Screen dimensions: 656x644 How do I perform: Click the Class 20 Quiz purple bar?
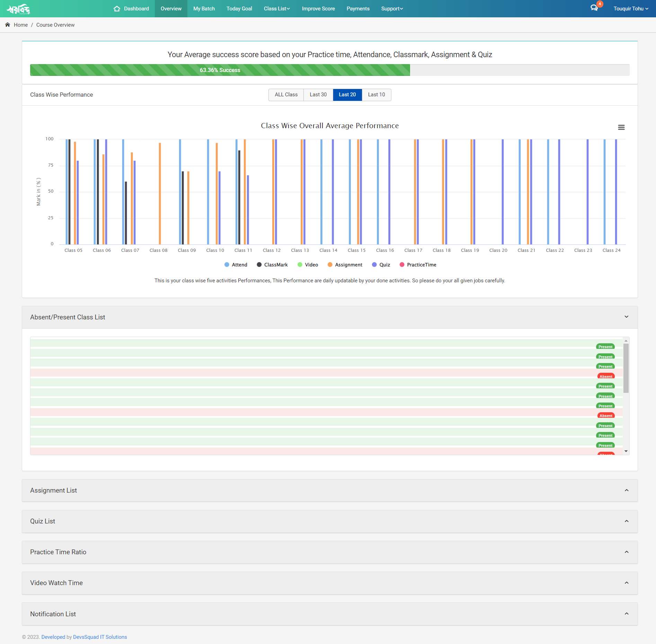click(x=503, y=192)
